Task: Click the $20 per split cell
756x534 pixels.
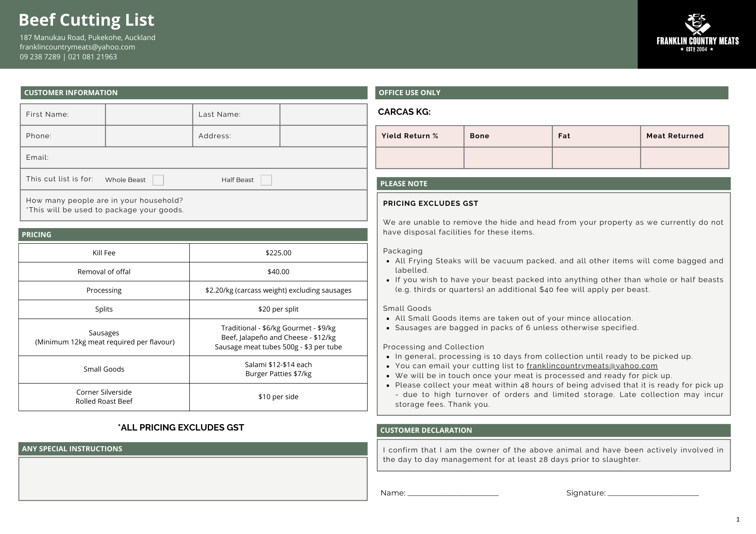Action: tap(278, 309)
